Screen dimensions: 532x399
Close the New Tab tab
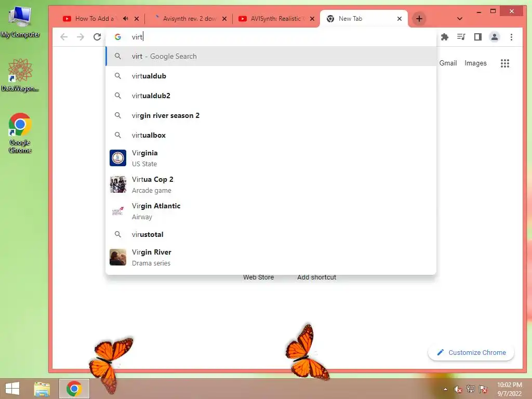click(400, 19)
